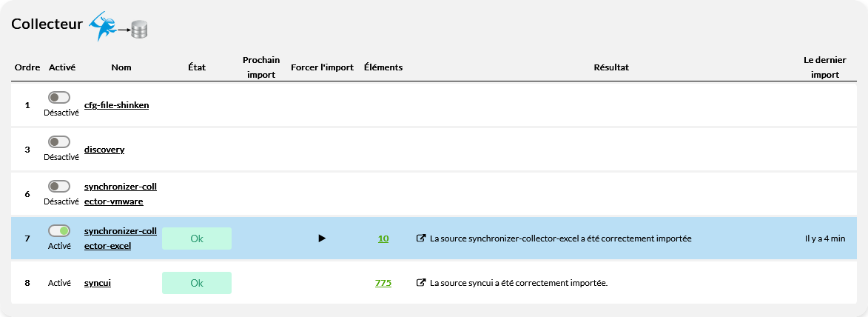Disable the synchronizer-collector-excel toggle

tap(59, 231)
